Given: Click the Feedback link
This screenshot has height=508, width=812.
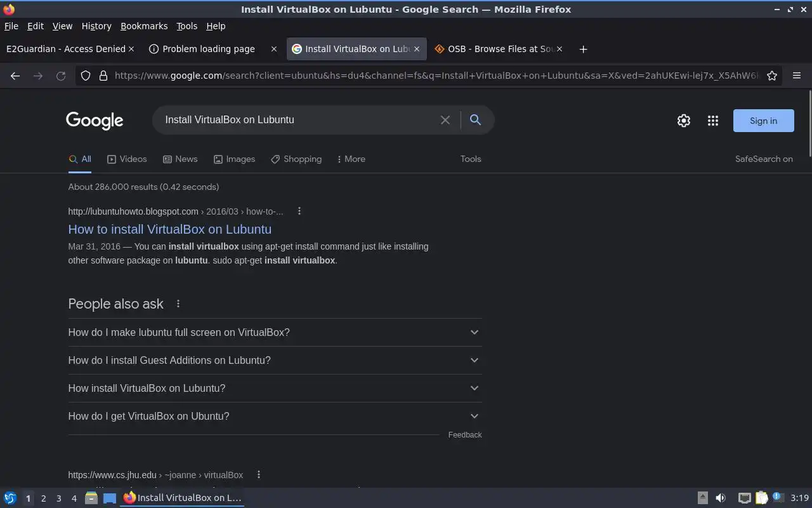Looking at the screenshot, I should pos(465,435).
